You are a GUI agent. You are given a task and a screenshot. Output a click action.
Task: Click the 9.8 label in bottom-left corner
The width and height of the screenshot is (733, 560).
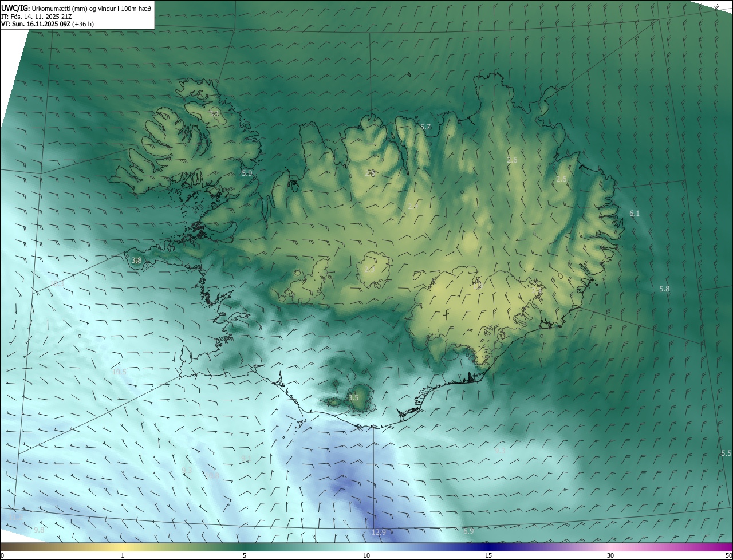coord(39,530)
